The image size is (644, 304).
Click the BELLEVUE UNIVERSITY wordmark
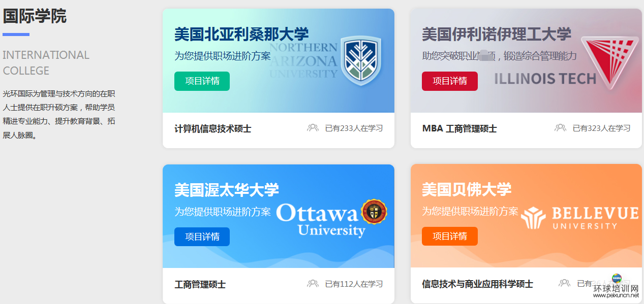tap(594, 218)
